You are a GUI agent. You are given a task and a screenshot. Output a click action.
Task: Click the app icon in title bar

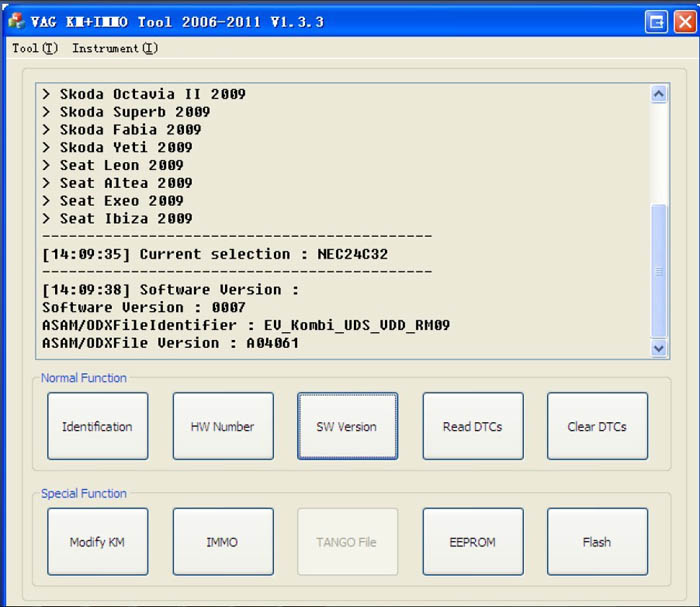pos(17,21)
